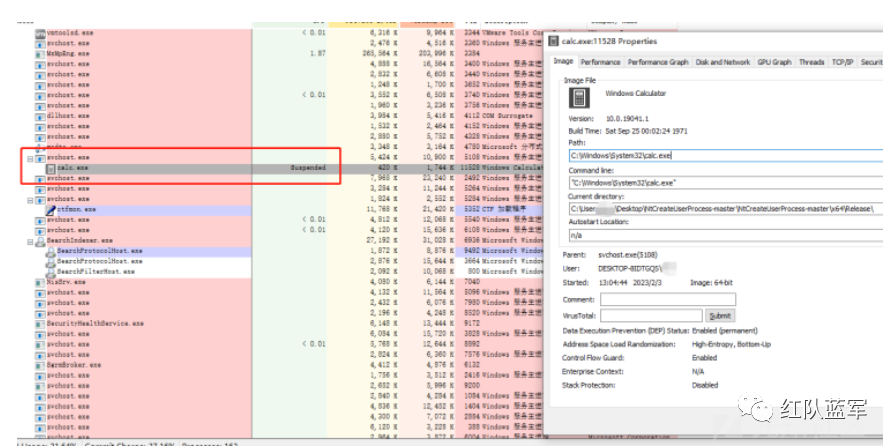Click the NisSrv.exe process icon

point(39,282)
